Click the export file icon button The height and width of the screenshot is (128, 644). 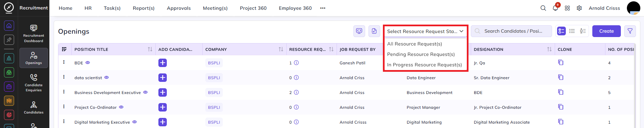pos(374,31)
